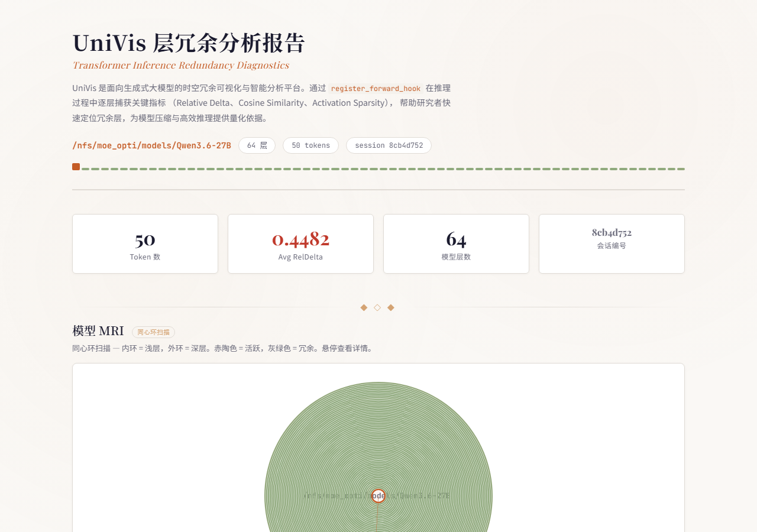The image size is (757, 532).
Task: Click the MRI legend text starting with "同心环扫描 — 内环"
Action: pyautogui.click(x=222, y=348)
